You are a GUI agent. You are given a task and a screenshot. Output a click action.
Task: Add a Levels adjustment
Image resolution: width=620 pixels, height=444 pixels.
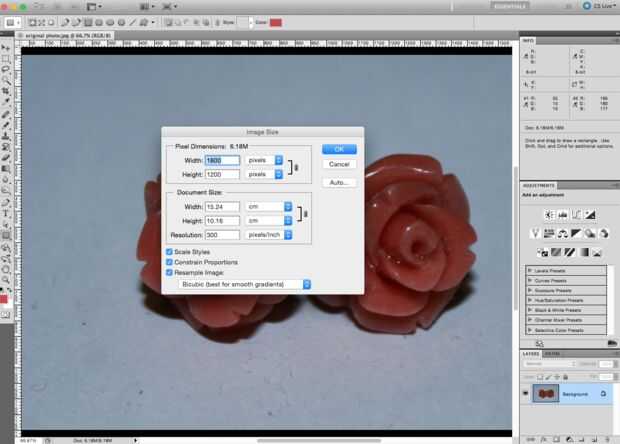(563, 215)
